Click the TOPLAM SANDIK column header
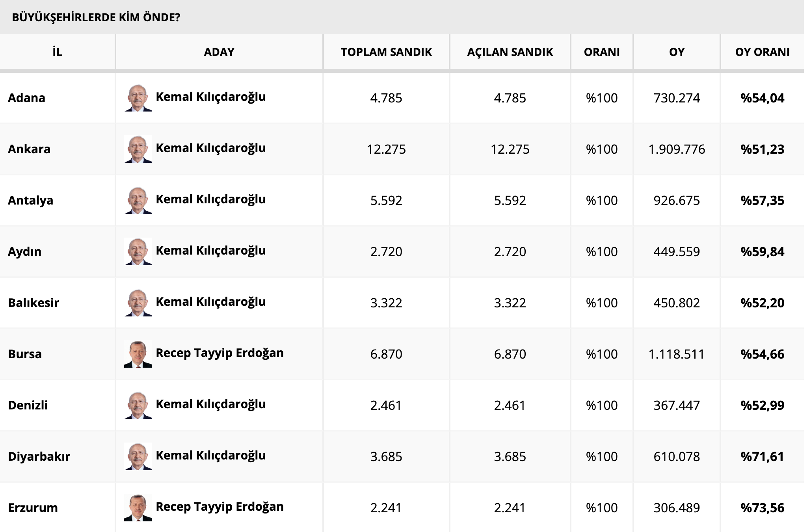811x532 pixels. (x=386, y=52)
